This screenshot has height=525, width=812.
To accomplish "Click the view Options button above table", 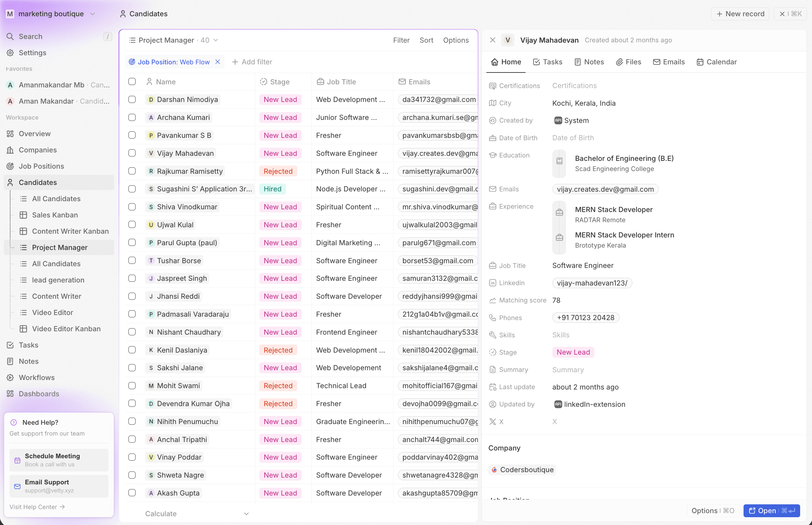I will (456, 40).
